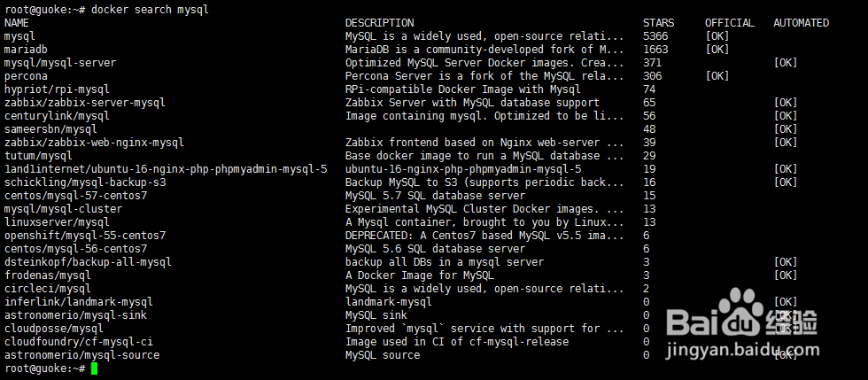Click the automated [OK] for mysql/mysql-server
This screenshot has height=380, width=868.
786,63
